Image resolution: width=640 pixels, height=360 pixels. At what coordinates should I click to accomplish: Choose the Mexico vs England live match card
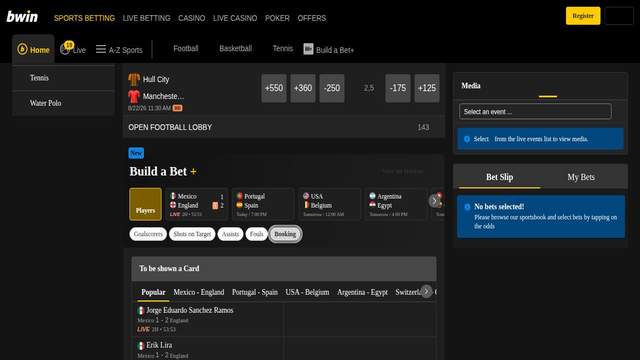click(x=196, y=204)
